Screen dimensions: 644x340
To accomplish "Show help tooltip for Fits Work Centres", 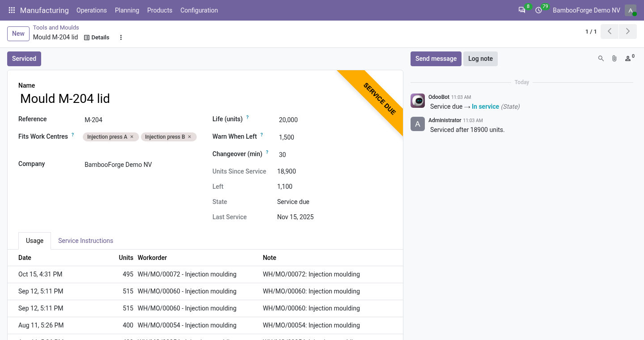I will pyautogui.click(x=73, y=135).
